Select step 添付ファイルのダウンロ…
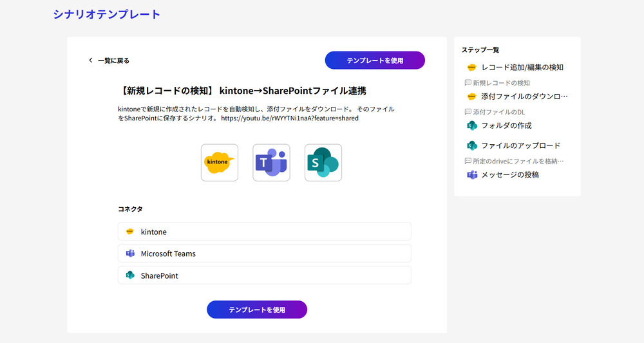 (x=524, y=97)
